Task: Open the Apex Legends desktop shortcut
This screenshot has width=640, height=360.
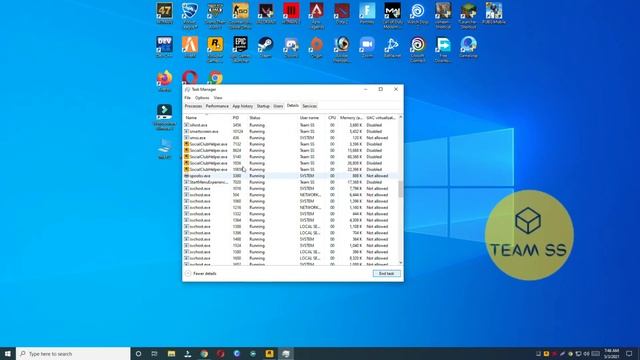Action: (317, 16)
